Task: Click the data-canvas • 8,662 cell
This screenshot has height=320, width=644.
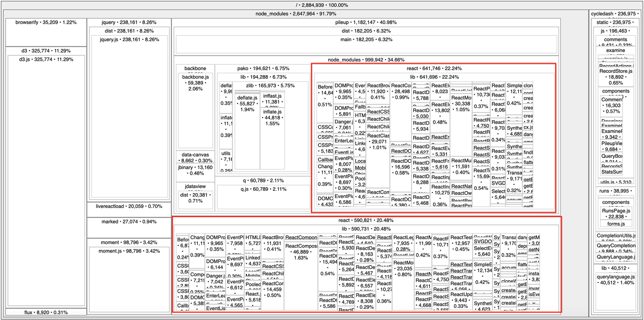Action: 195,157
